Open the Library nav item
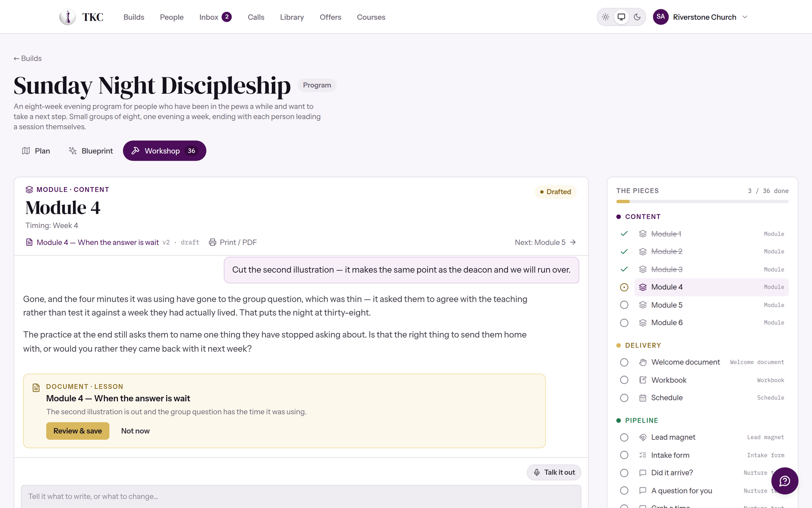 292,17
